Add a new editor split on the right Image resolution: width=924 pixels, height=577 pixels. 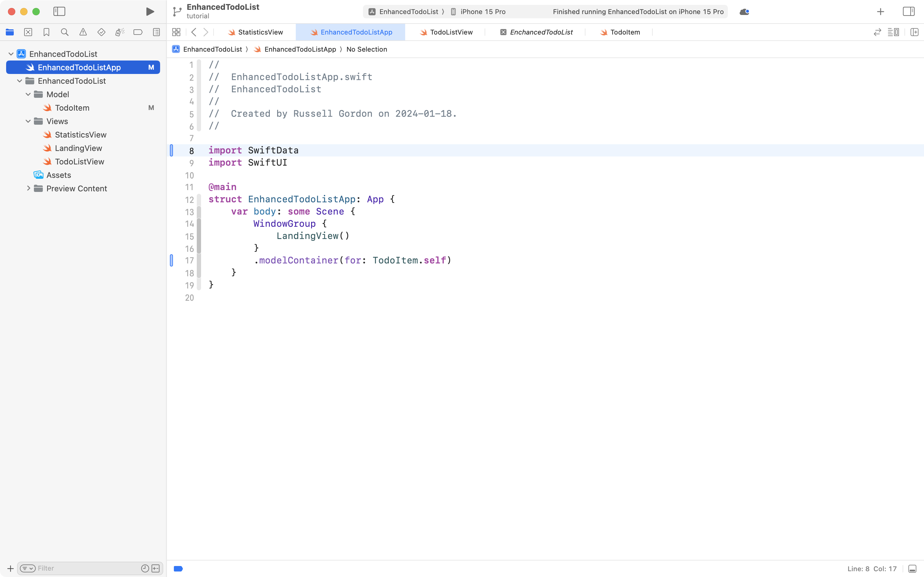(x=915, y=32)
